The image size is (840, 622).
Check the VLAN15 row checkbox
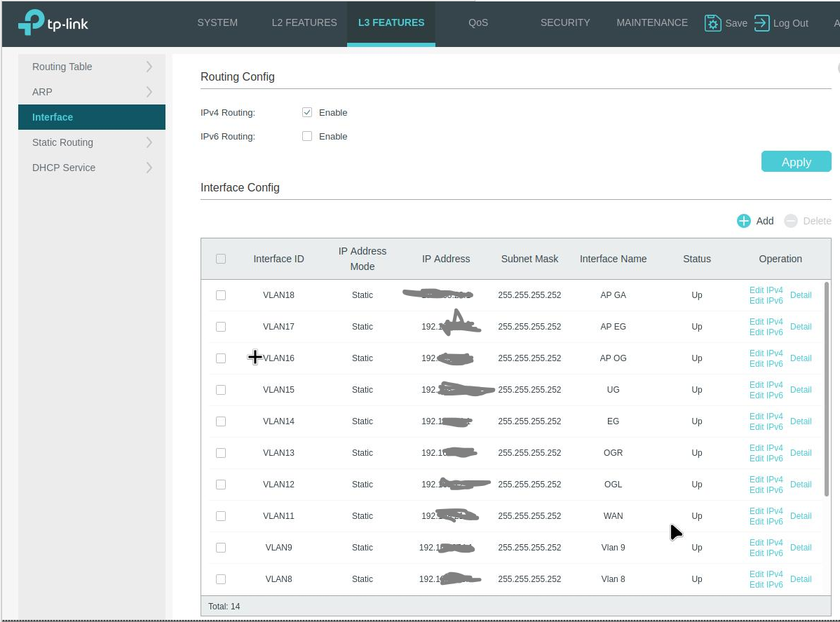(x=221, y=390)
